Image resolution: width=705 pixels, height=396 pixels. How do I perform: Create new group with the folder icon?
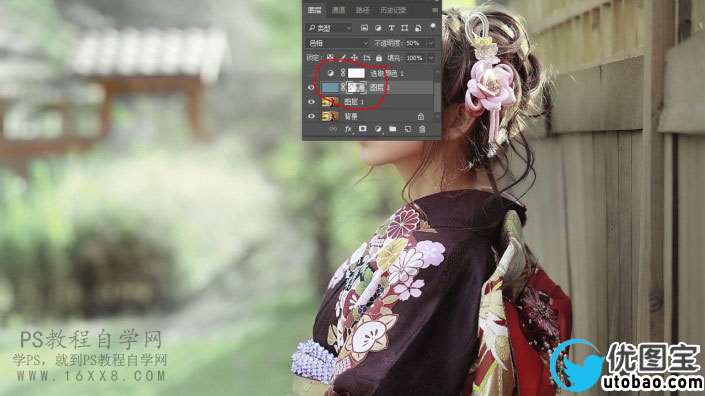pos(393,129)
